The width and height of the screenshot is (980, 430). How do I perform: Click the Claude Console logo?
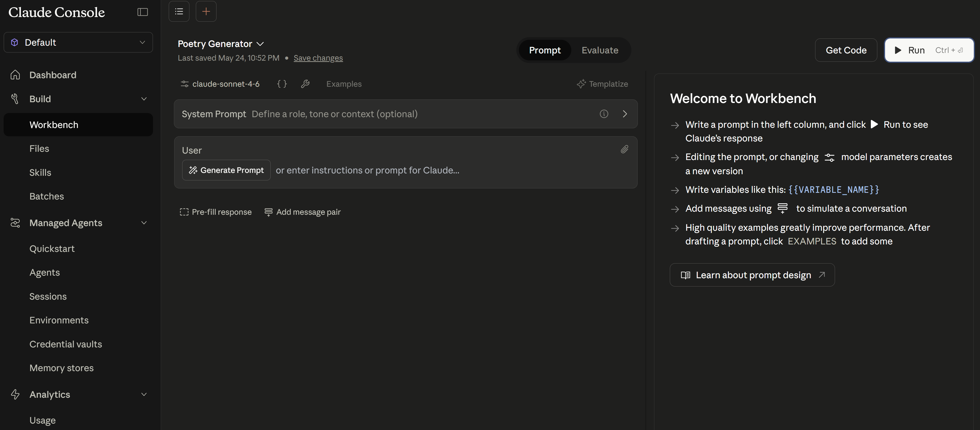(56, 12)
